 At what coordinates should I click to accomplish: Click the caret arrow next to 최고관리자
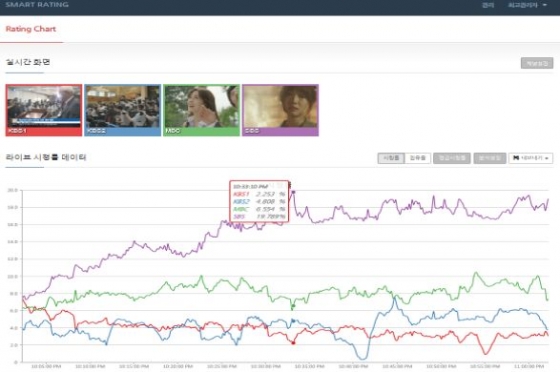tap(545, 5)
